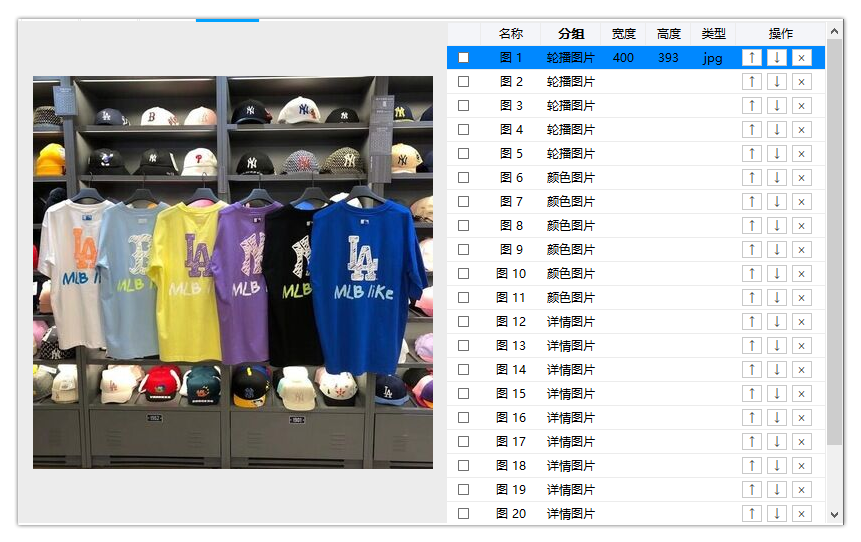861x542 pixels.
Task: Select the 图 12 row name
Action: click(511, 321)
